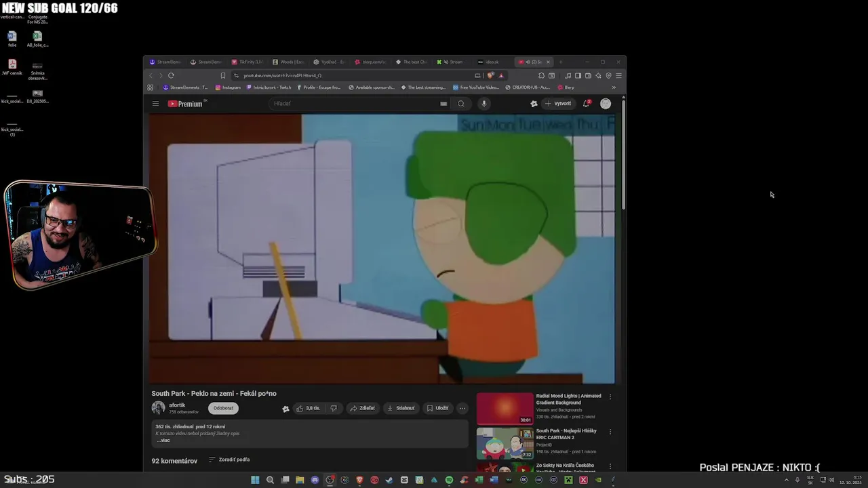Switch to Woods browser tab
Viewport: 868px width, 488px height.
[288, 62]
